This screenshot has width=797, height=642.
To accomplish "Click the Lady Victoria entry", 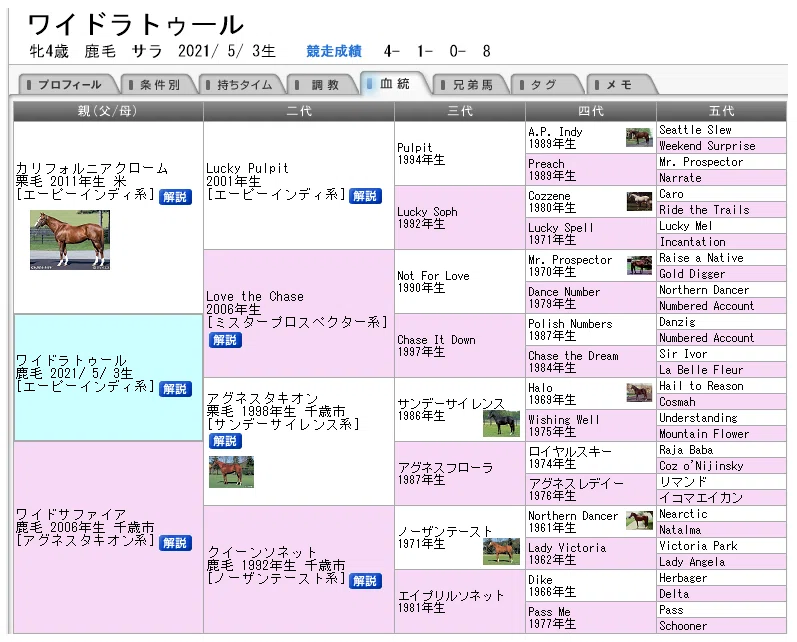I will pos(591,554).
